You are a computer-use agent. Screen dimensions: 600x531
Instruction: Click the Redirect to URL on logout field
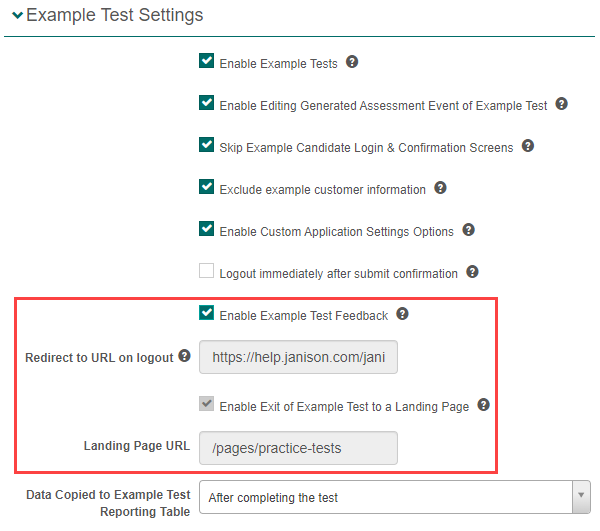(x=299, y=357)
